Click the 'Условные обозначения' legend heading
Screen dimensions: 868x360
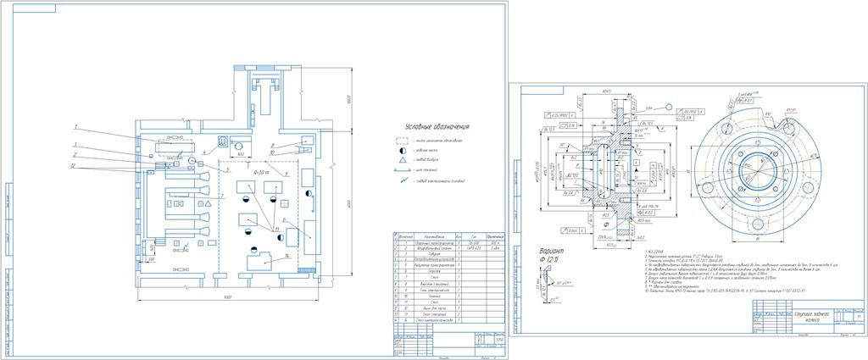[x=436, y=126]
